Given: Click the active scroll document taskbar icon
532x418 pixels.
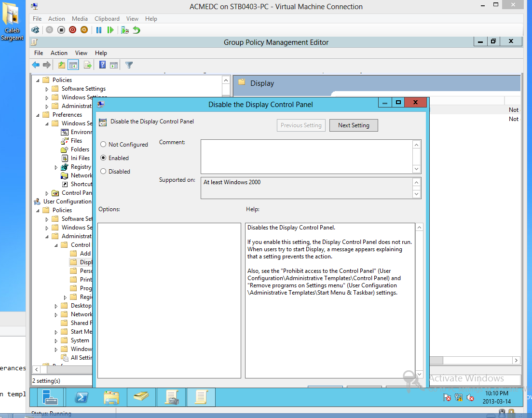Looking at the screenshot, I should pyautogui.click(x=201, y=397).
